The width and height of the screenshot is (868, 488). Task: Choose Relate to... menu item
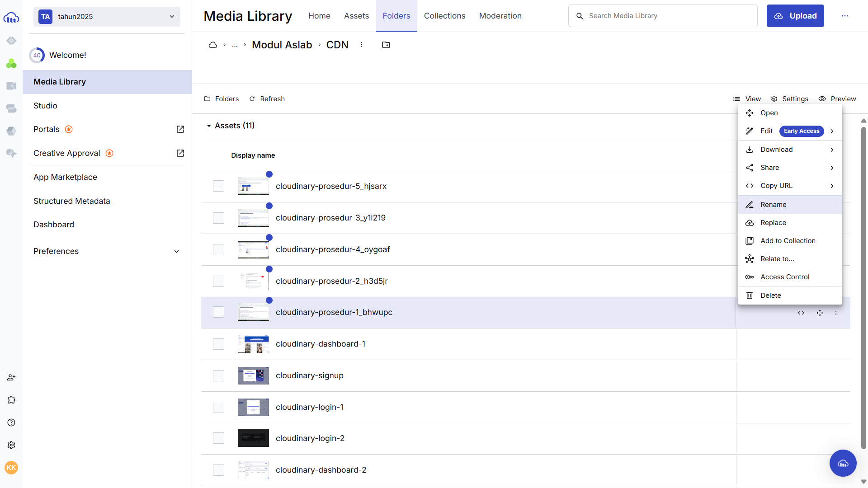tap(790, 259)
